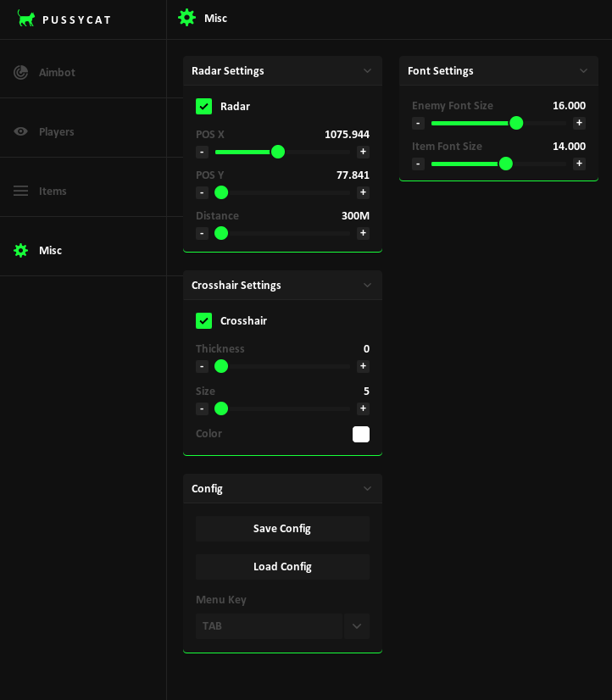Click the Item Font Size slider handle

click(x=506, y=164)
